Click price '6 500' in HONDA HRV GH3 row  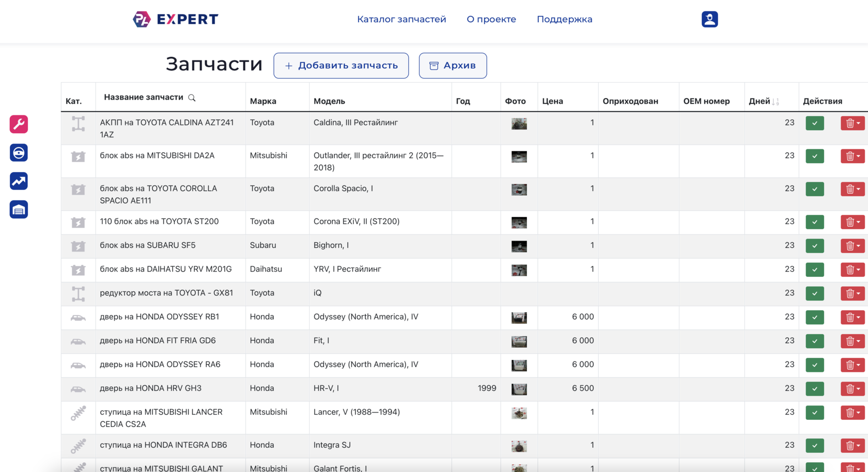coord(583,388)
